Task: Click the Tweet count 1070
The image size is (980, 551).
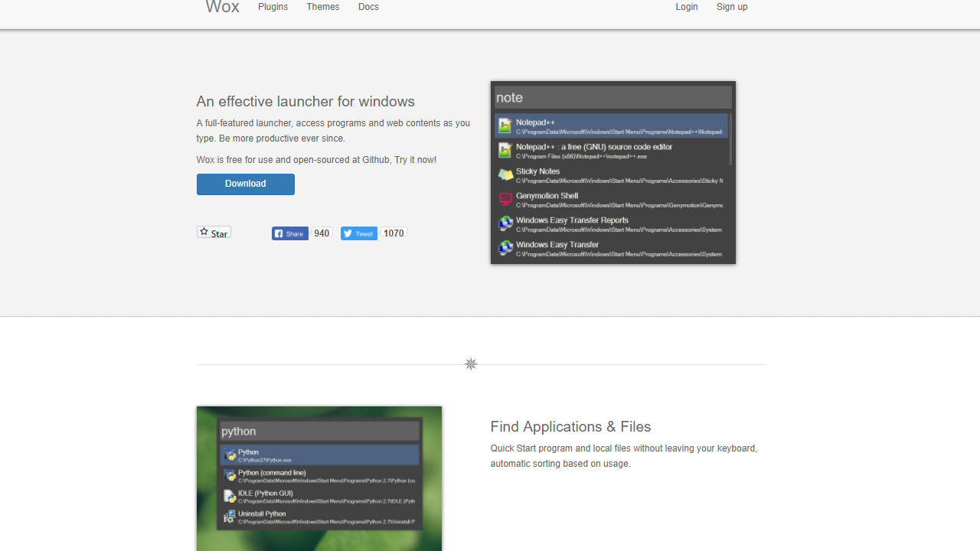Action: 394,233
